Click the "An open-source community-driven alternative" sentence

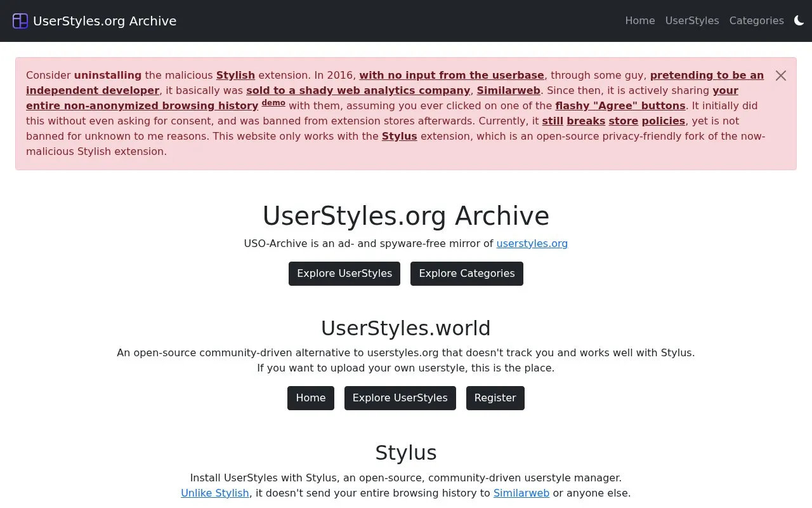[x=406, y=352]
